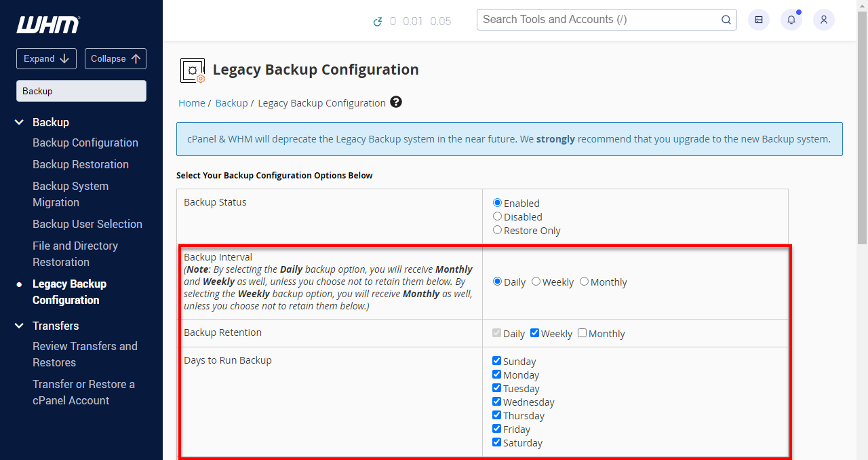Click the Legacy Backup Configuration page icon

193,70
